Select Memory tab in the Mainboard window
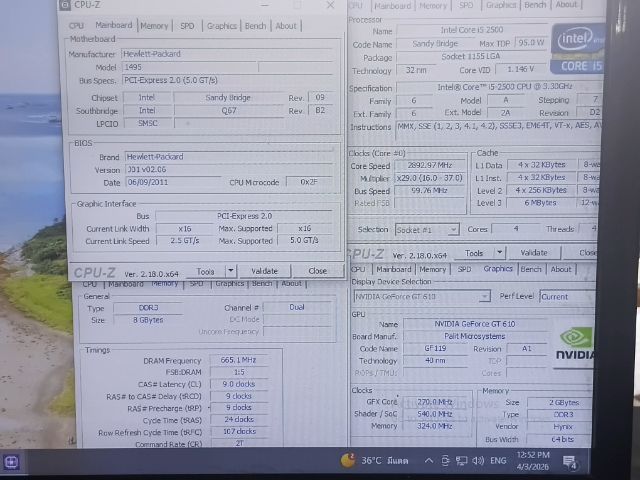The image size is (640, 480). [154, 26]
